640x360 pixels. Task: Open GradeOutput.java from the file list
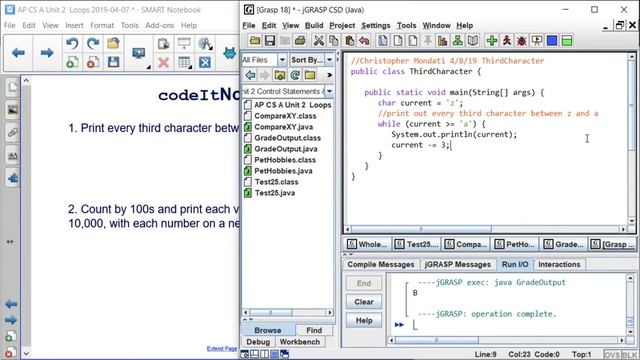(x=286, y=149)
